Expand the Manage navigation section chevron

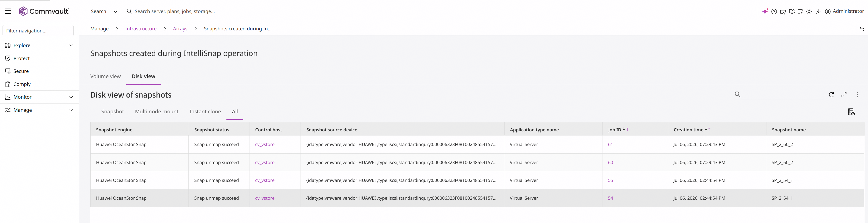point(71,110)
